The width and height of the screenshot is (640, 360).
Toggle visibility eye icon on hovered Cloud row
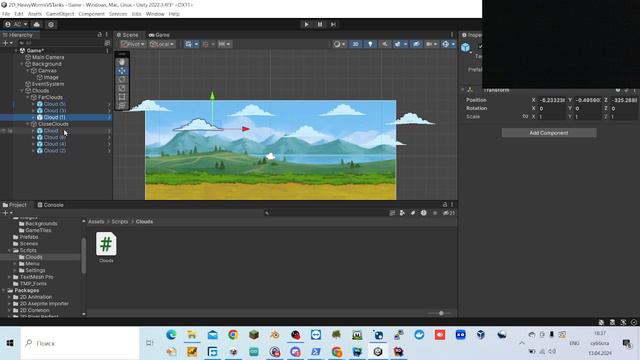[4, 131]
